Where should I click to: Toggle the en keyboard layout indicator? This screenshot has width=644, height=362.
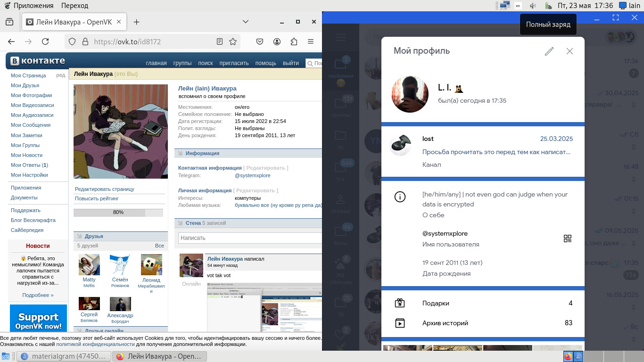(518, 6)
